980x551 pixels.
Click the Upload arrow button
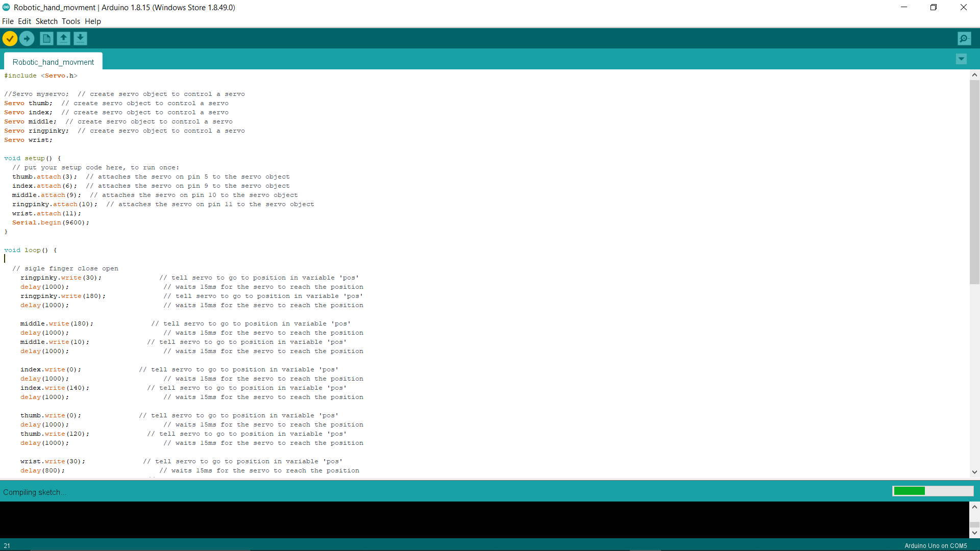[x=27, y=39]
